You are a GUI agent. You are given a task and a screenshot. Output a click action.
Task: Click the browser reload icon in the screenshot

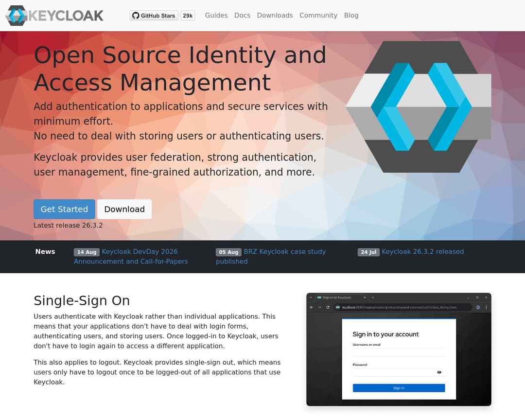point(328,307)
